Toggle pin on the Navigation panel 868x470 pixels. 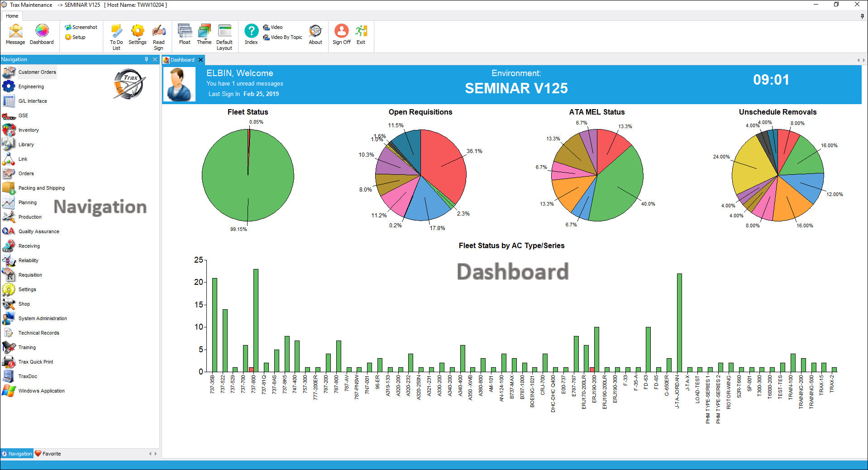[x=146, y=59]
